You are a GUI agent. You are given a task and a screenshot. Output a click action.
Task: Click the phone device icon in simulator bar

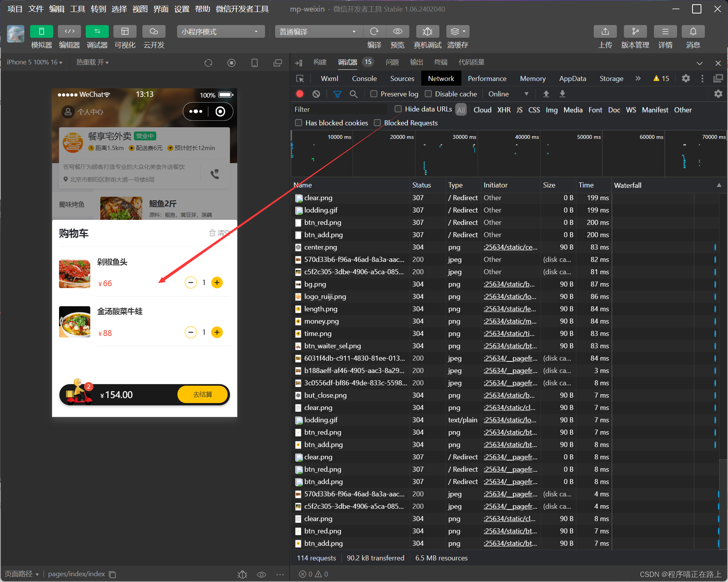[255, 63]
